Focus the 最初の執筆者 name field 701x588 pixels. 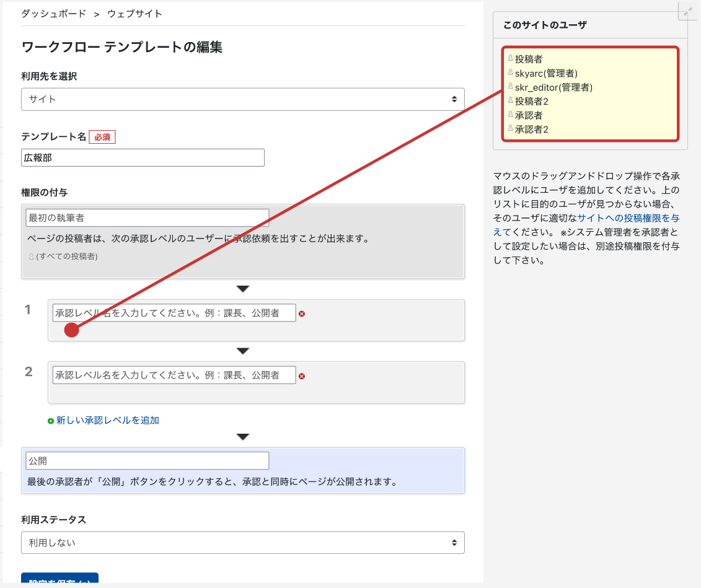148,217
